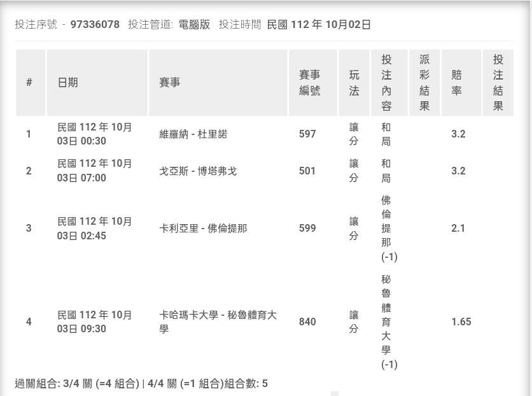Viewport: 532px width, 396px height.
Task: Click event number 597
Action: point(307,134)
